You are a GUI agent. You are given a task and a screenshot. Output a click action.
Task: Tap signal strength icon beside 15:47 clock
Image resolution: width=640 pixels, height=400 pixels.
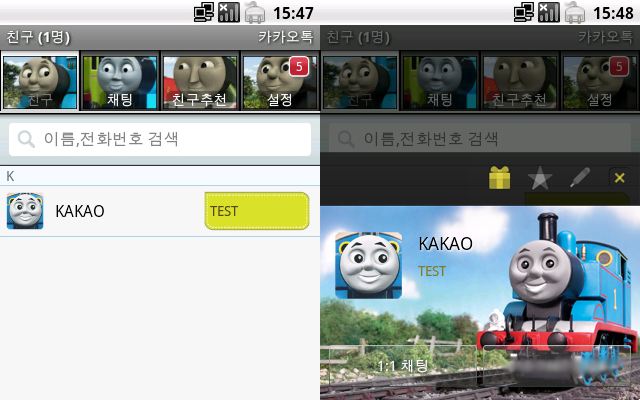point(229,12)
